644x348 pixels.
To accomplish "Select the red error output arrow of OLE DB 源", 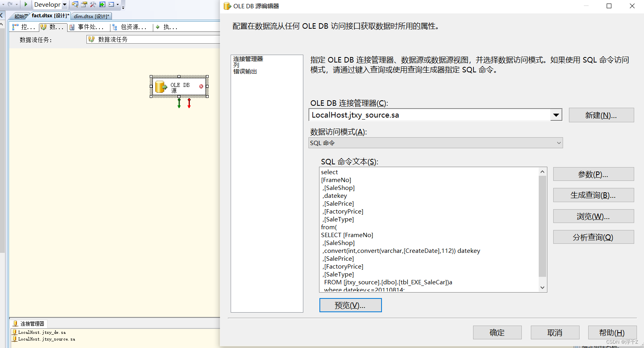I will (189, 103).
